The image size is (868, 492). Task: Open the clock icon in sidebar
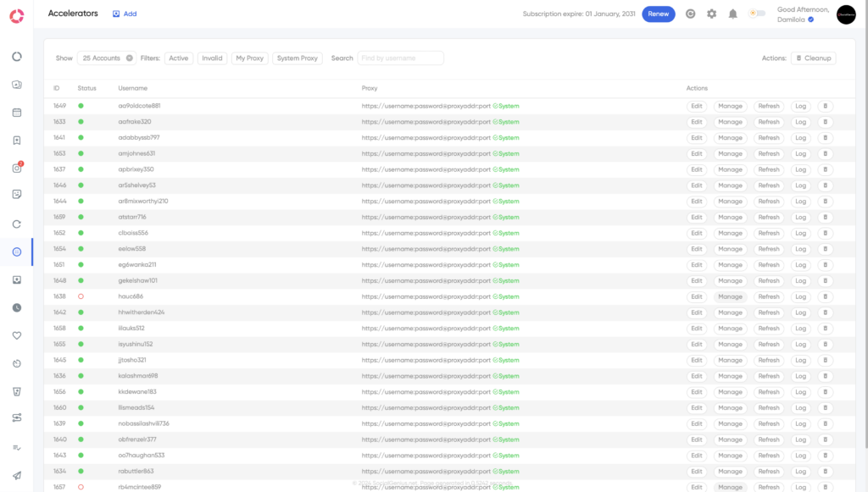16,307
